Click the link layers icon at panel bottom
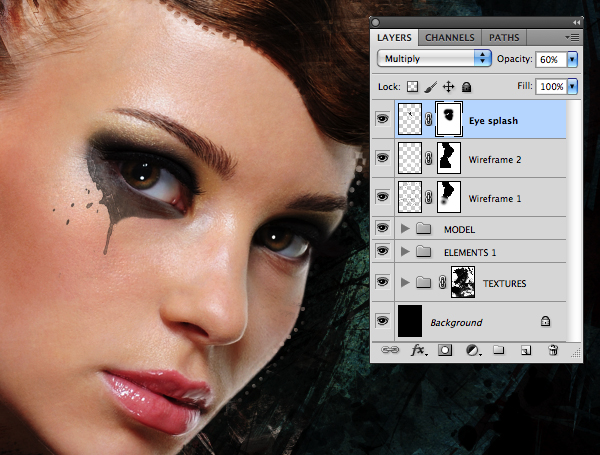The width and height of the screenshot is (600, 455). coord(390,350)
